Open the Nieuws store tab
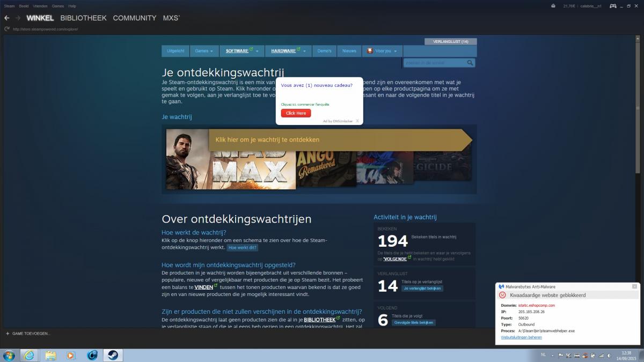Viewport: 644px width, 362px height. tap(349, 51)
